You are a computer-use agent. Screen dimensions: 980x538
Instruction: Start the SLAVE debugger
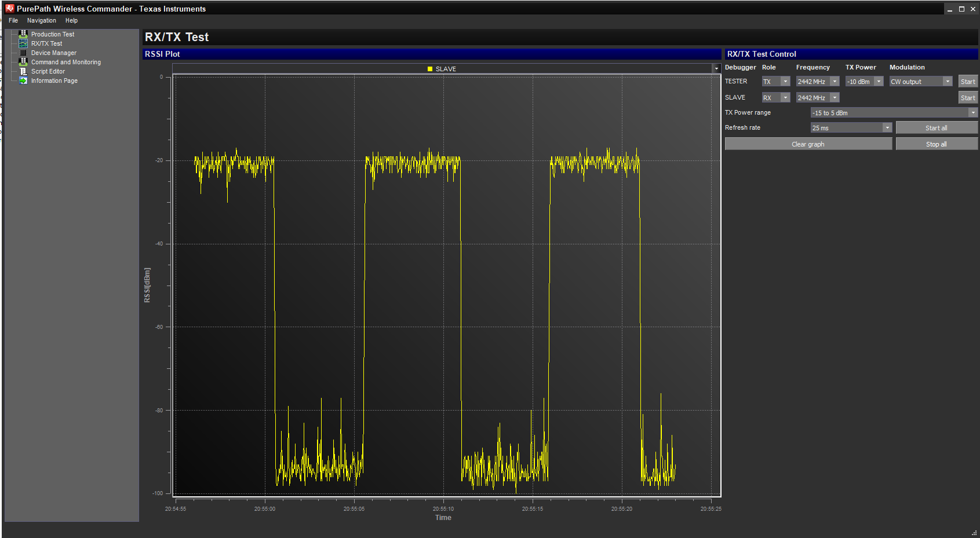click(968, 98)
